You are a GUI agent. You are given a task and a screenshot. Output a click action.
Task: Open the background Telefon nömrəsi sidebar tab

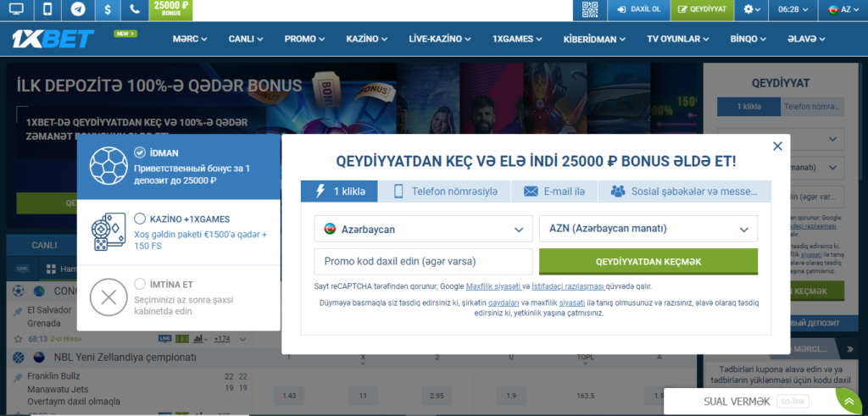click(x=813, y=106)
